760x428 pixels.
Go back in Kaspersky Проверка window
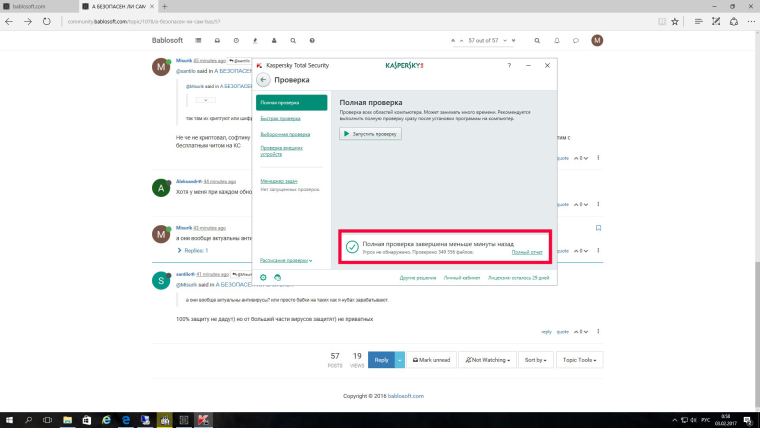click(263, 79)
